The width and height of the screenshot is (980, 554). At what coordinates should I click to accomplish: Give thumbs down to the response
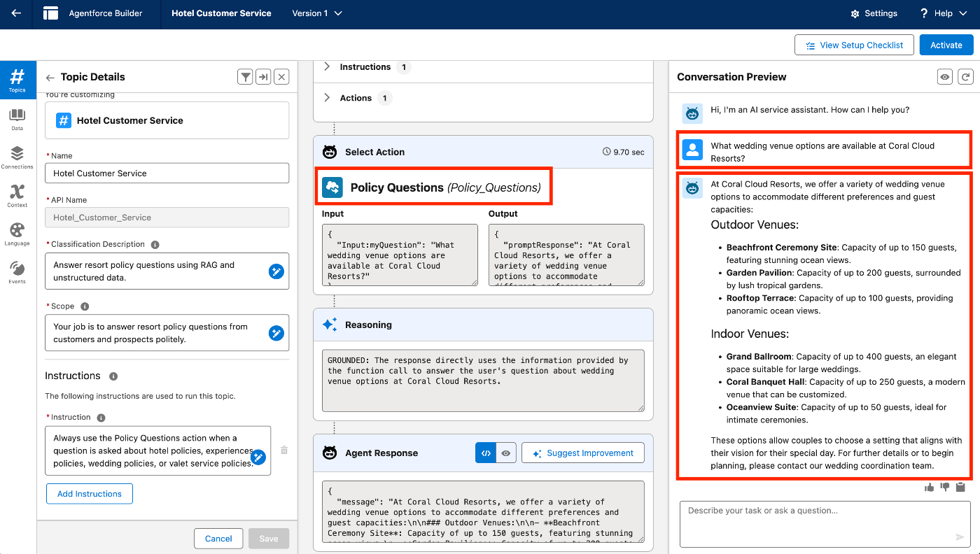pyautogui.click(x=945, y=488)
